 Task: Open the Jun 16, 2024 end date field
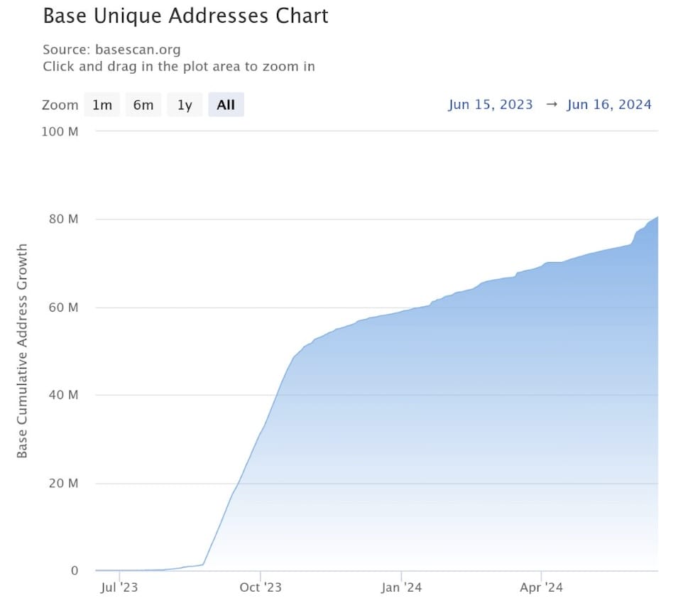click(x=609, y=104)
